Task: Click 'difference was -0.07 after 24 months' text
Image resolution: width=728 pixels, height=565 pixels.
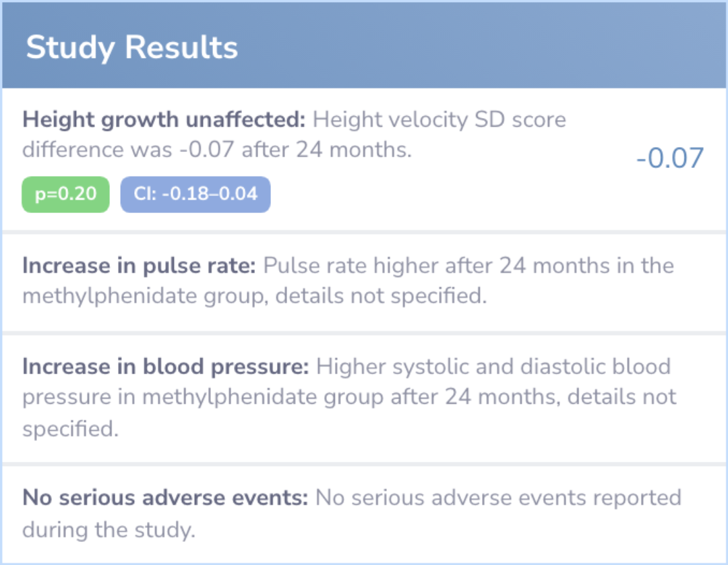Action: pos(217,150)
